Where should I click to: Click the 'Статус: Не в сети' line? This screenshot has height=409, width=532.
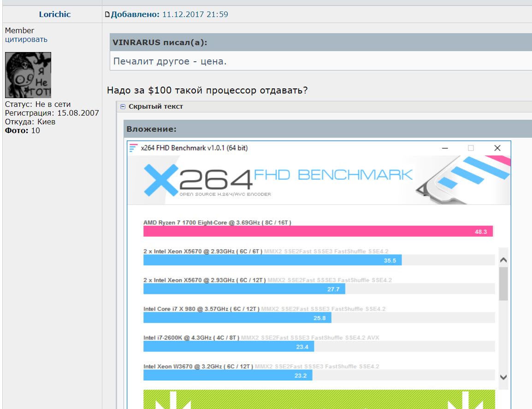pyautogui.click(x=38, y=104)
